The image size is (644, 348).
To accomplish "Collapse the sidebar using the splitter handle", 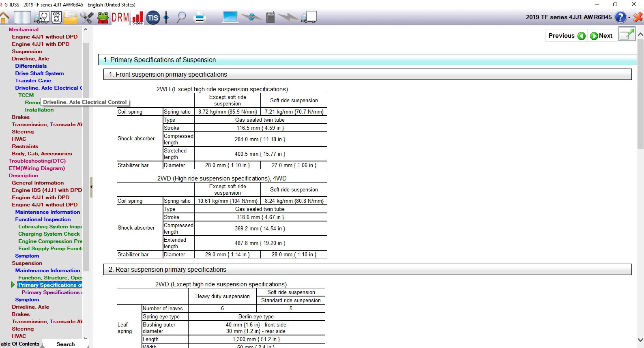I will 91,187.
